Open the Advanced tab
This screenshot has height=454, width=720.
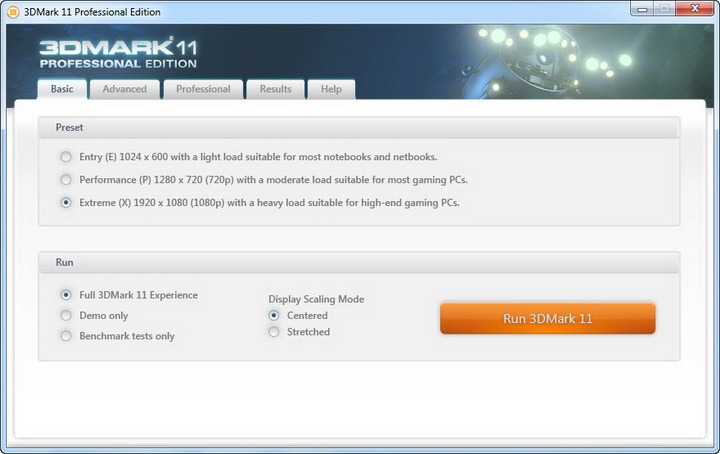click(125, 89)
